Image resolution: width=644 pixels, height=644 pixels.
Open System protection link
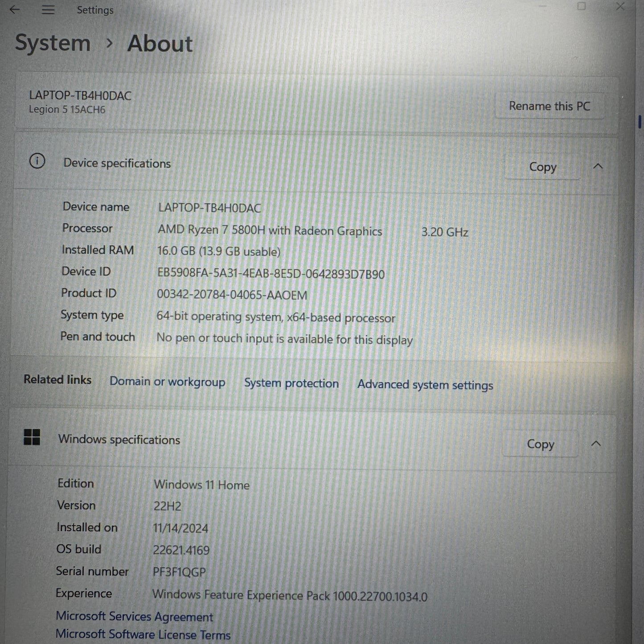coord(291,383)
